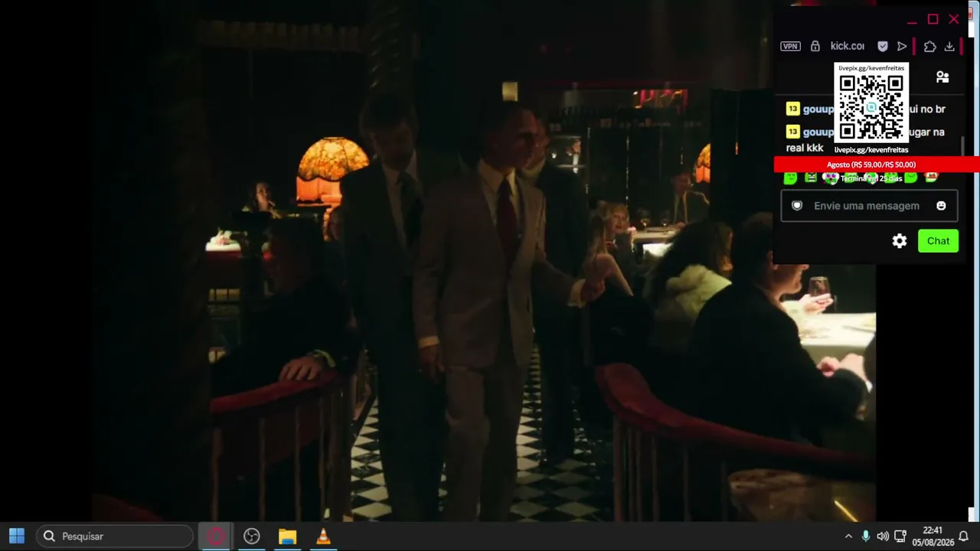Open the chat users list icon
980x551 pixels.
(x=942, y=77)
